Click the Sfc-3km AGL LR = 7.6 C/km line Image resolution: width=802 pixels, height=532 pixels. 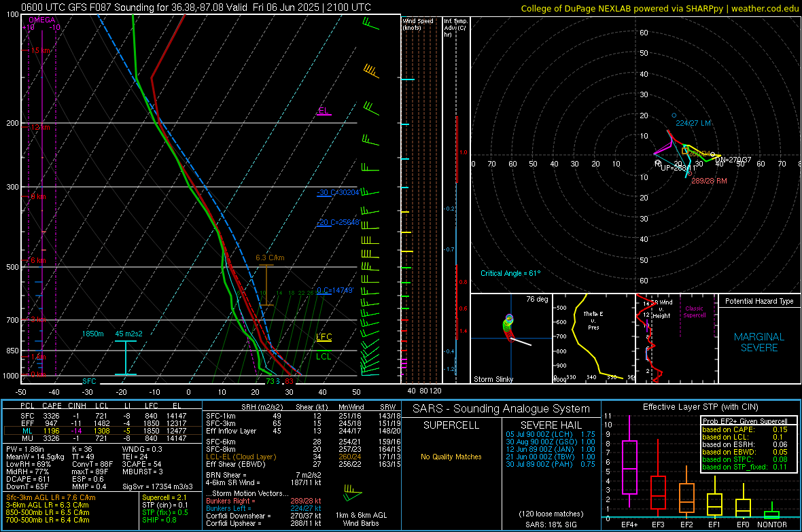pyautogui.click(x=51, y=498)
